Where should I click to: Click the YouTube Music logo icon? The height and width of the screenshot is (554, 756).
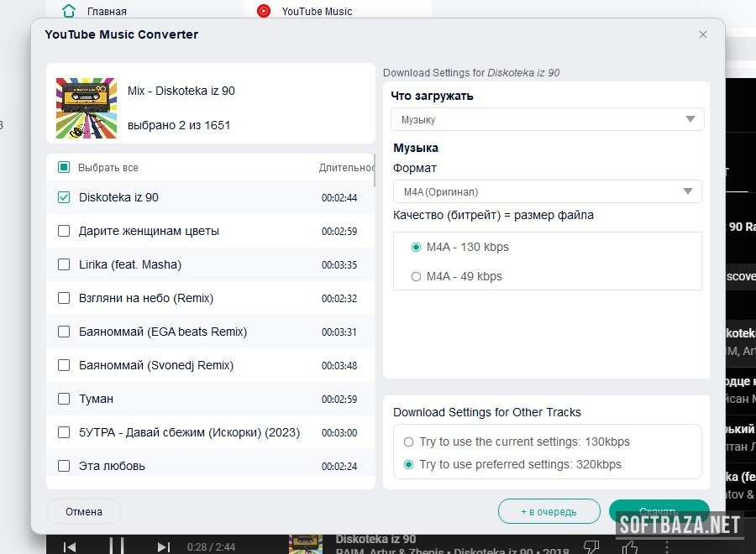click(x=264, y=11)
